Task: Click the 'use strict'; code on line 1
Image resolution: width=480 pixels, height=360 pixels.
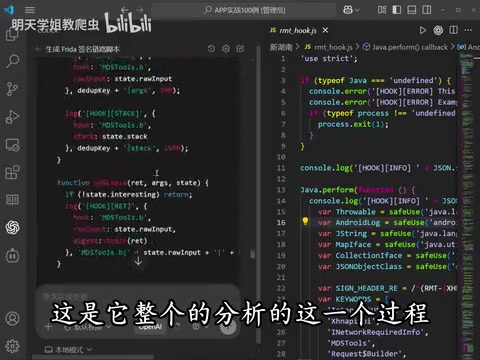Action: pyautogui.click(x=329, y=59)
